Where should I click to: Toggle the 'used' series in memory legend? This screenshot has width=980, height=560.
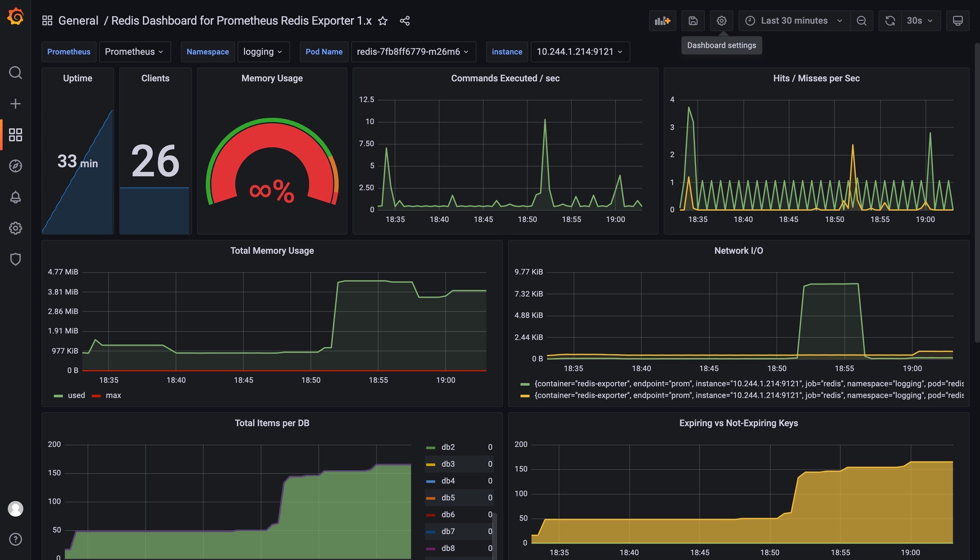[76, 395]
